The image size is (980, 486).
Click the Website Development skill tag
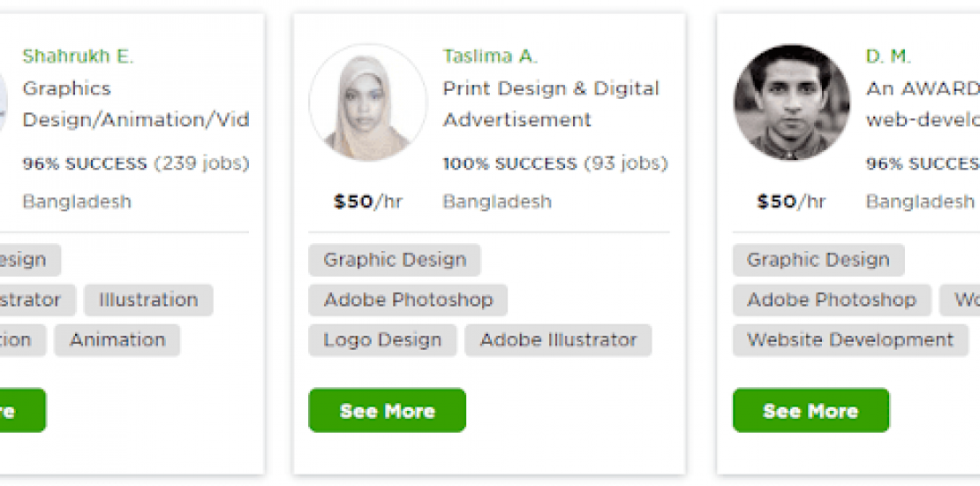coord(849,340)
